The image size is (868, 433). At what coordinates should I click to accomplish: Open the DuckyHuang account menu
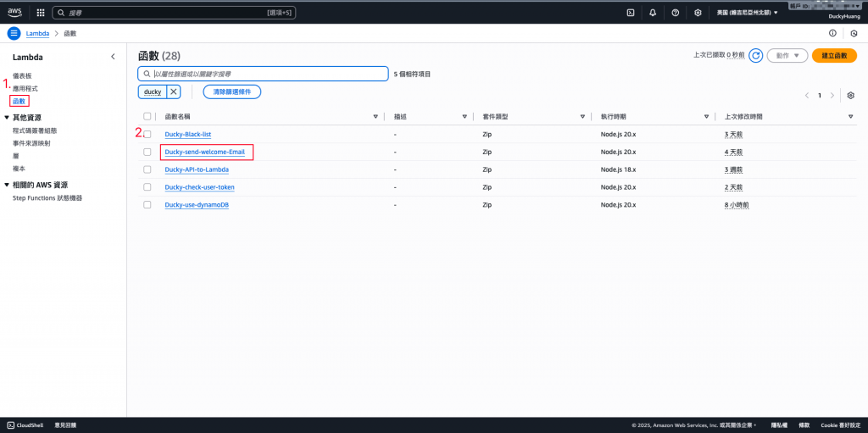pos(843,17)
